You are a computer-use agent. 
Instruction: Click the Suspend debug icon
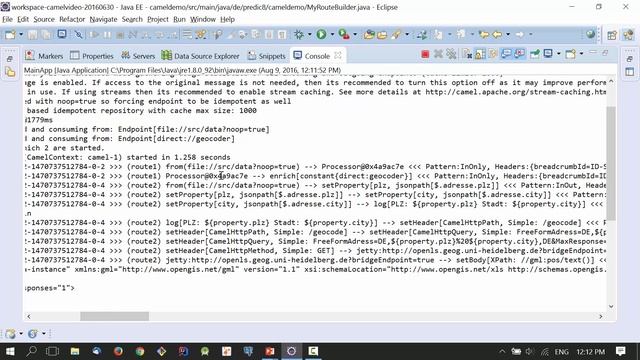[107, 35]
